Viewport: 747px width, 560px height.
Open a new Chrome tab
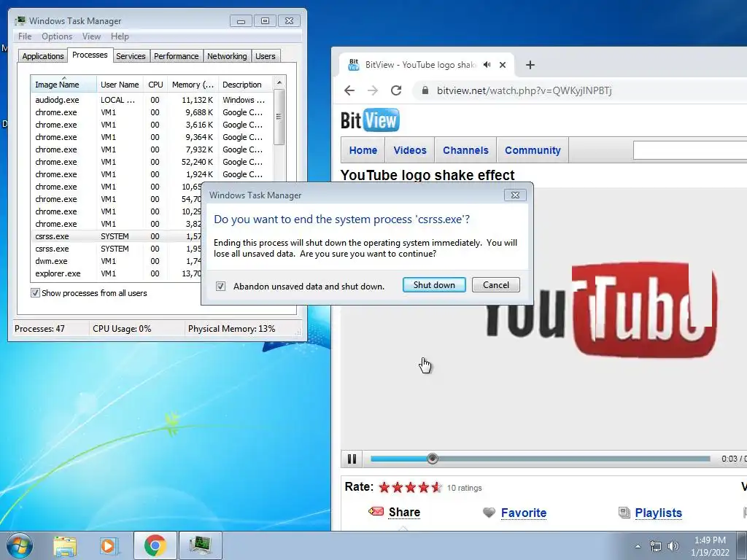click(x=530, y=65)
